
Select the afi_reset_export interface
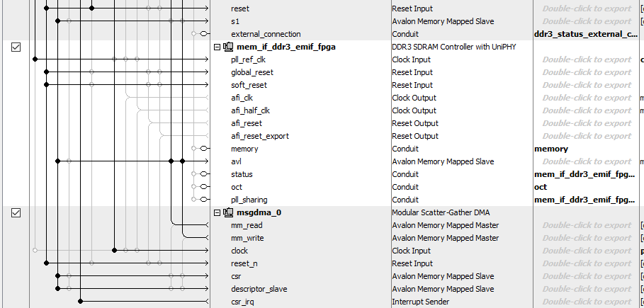click(x=259, y=136)
